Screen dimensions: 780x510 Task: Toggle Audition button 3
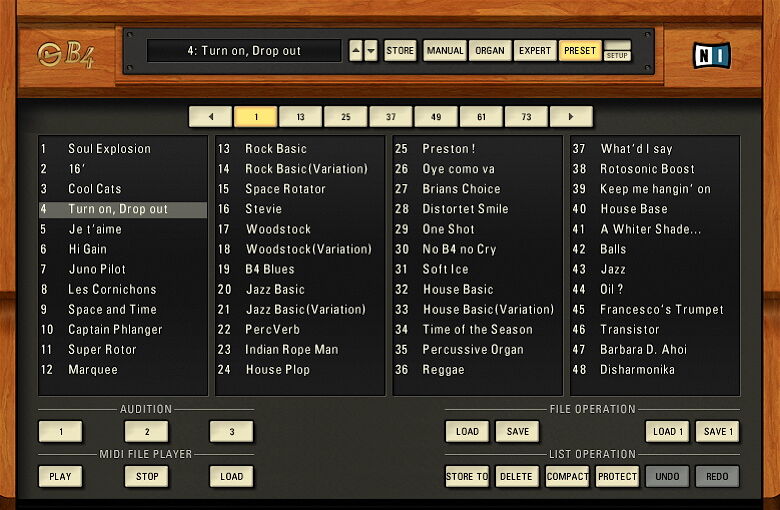click(x=232, y=431)
